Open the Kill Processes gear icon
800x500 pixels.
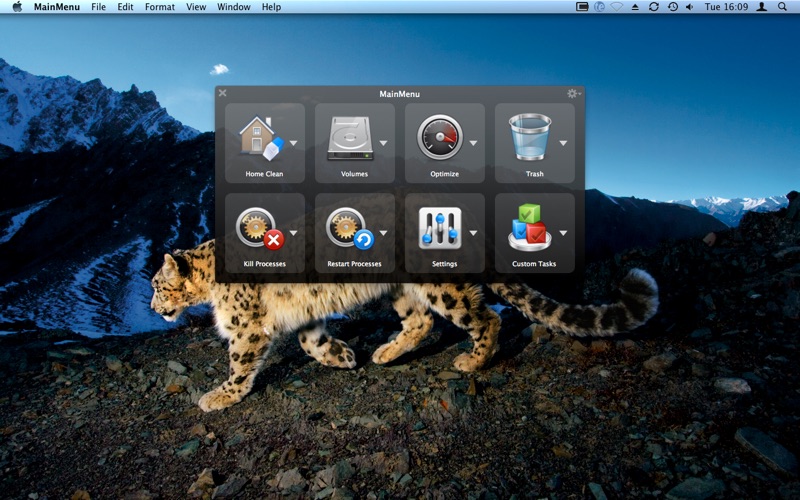click(x=260, y=229)
